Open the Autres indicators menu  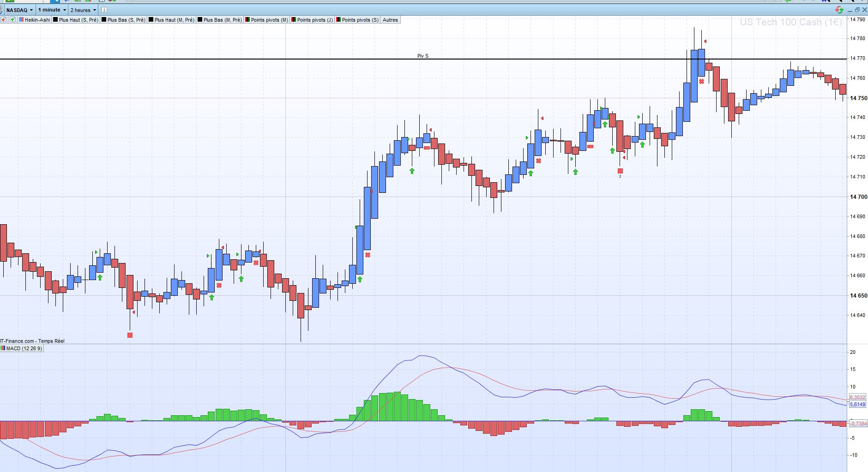pos(390,20)
